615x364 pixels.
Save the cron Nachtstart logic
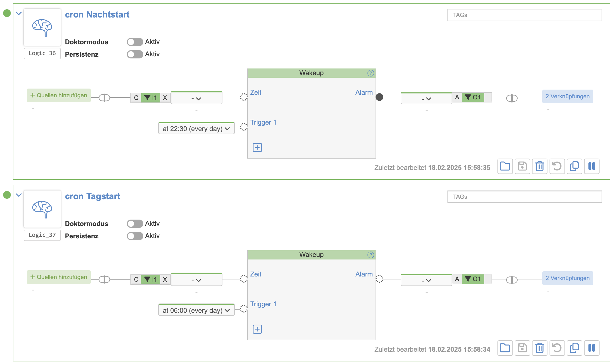pos(522,166)
